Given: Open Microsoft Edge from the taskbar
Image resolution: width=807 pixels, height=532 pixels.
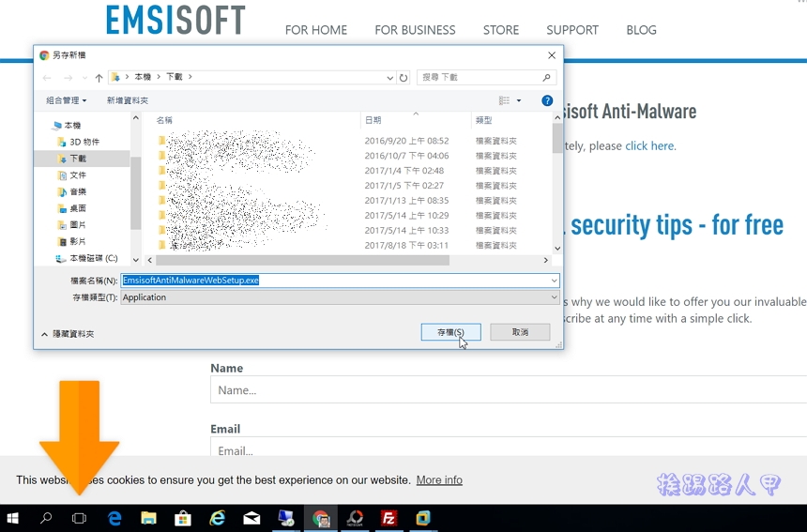Looking at the screenshot, I should (114, 518).
